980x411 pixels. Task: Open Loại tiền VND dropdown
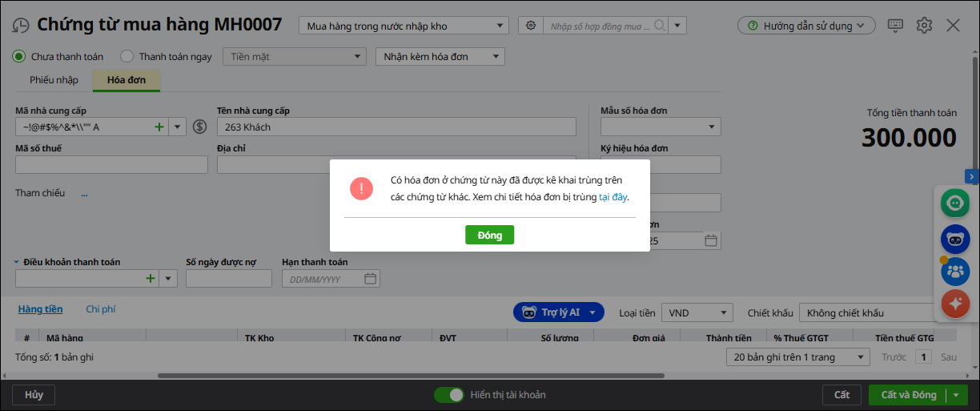point(698,312)
